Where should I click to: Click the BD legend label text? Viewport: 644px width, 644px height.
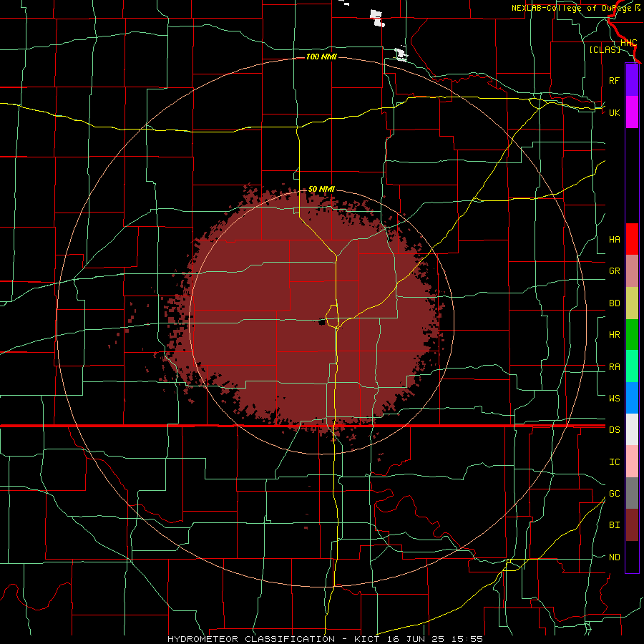(x=614, y=303)
